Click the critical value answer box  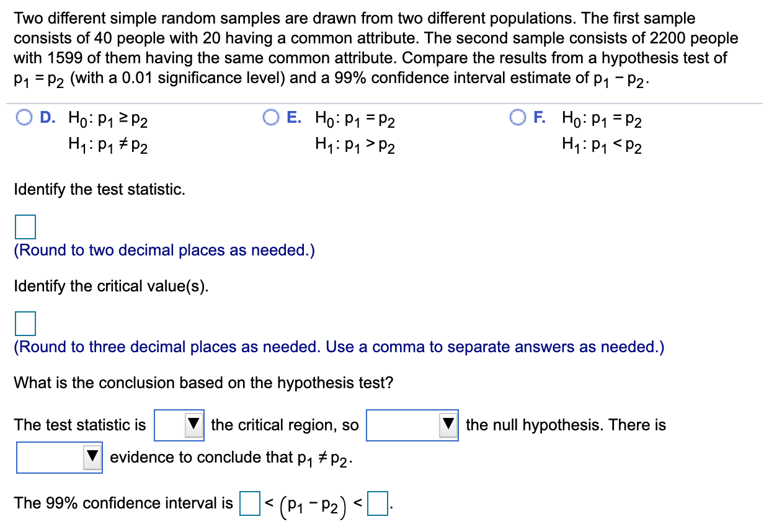25,323
